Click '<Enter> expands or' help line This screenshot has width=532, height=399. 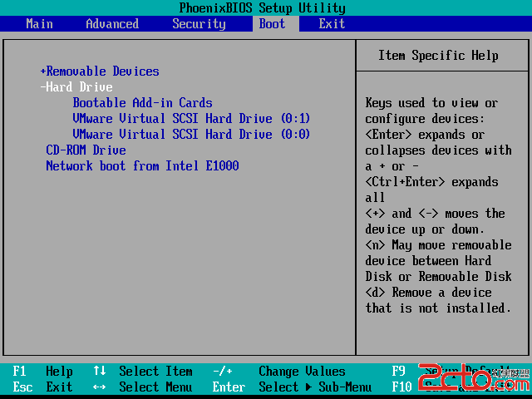click(x=425, y=135)
